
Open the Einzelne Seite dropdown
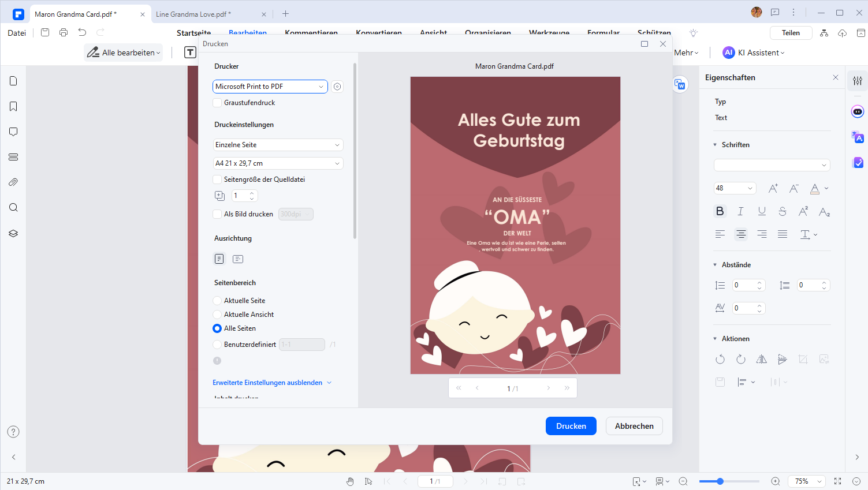point(278,145)
